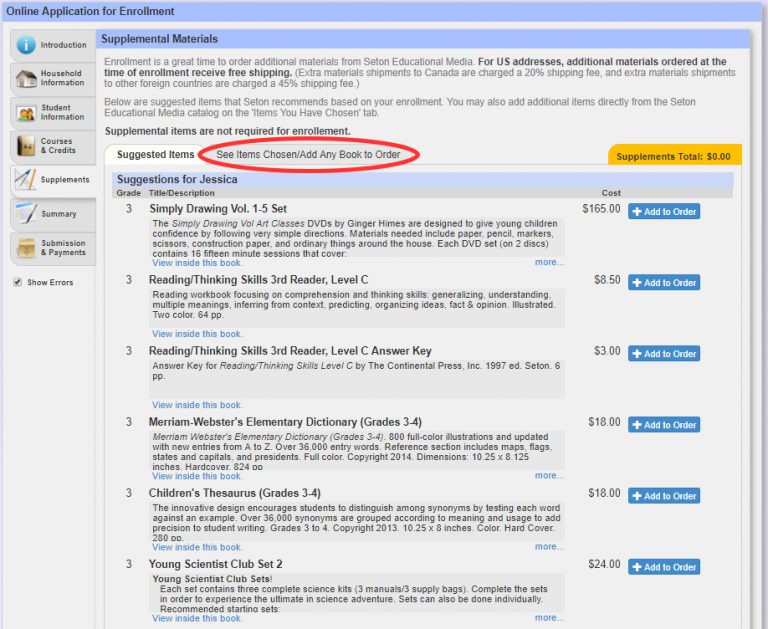
Task: Add Merriam-Webster's Dictionary to order
Action: [x=664, y=425]
